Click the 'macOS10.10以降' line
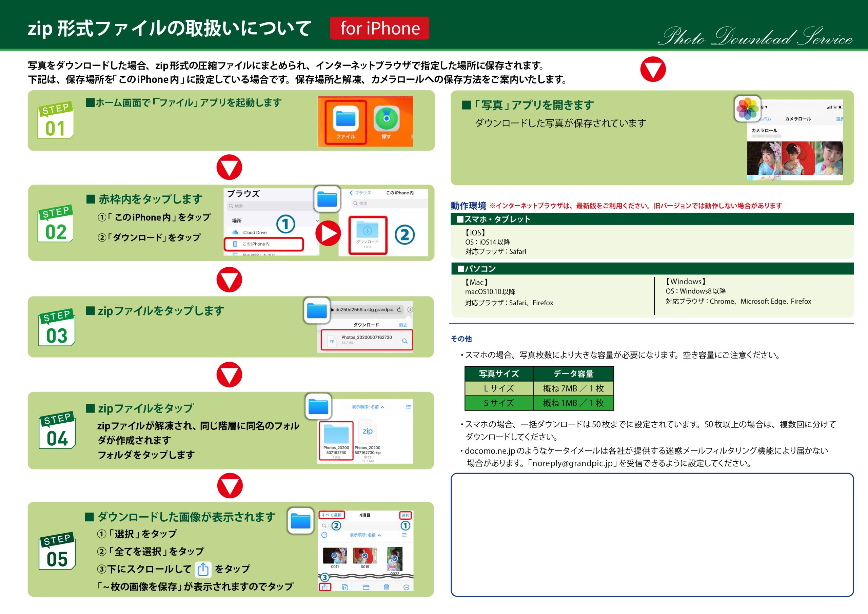The height and width of the screenshot is (614, 868). pyautogui.click(x=490, y=292)
